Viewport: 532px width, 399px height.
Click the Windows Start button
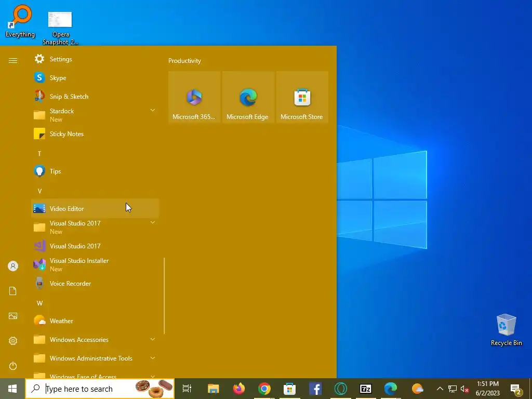click(12, 389)
